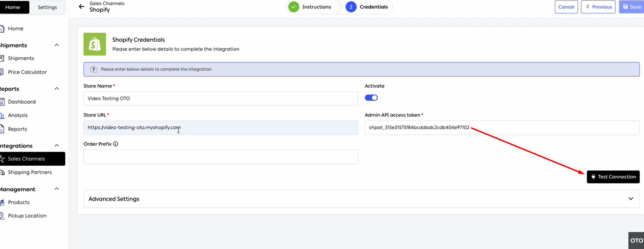
Task: Click the Save button
Action: click(632, 7)
